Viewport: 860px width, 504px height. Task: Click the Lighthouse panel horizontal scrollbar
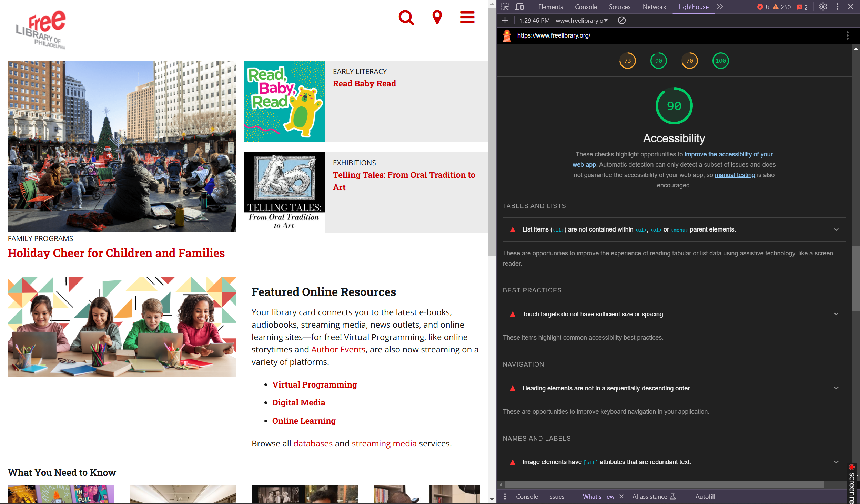pos(664,485)
